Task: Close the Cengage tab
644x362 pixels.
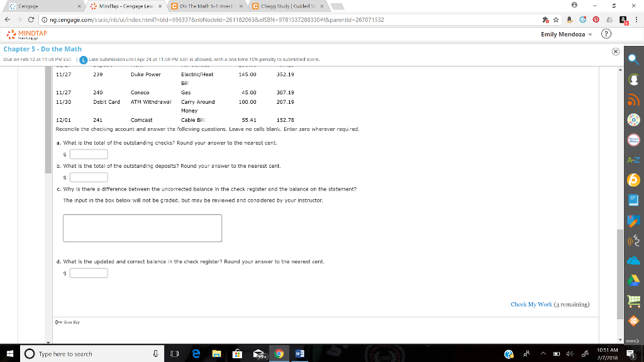Action: 79,6
